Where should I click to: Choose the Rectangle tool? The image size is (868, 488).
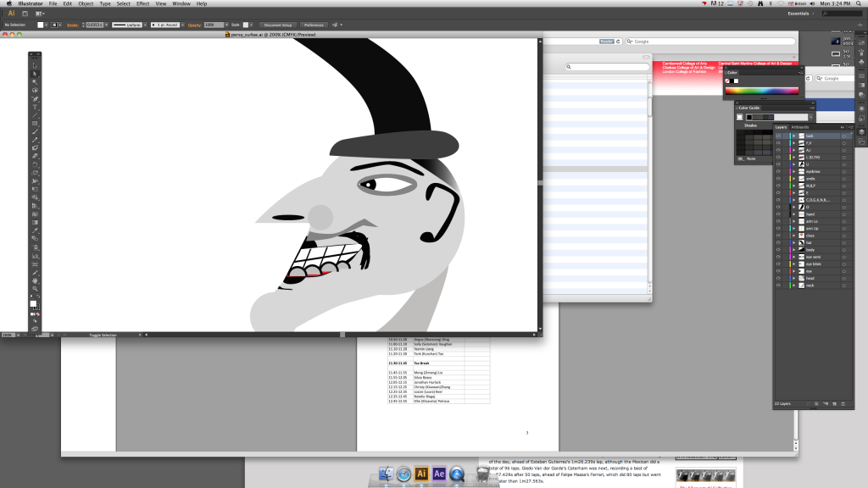point(35,123)
